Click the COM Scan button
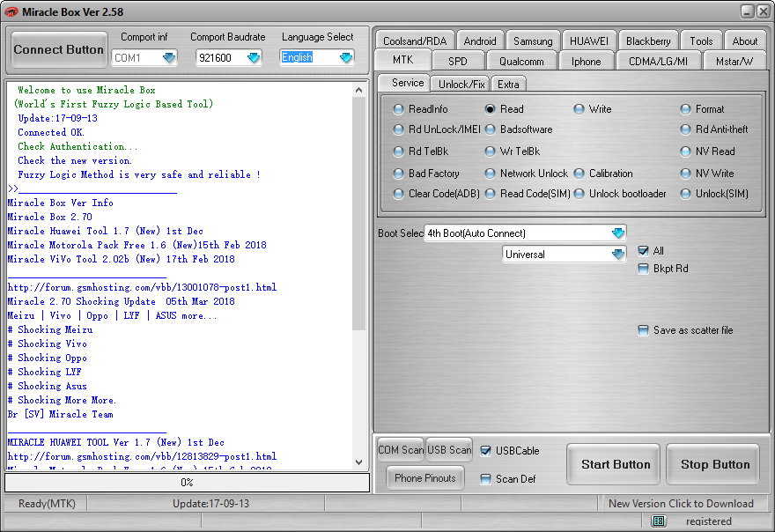Image resolution: width=775 pixels, height=532 pixels. (401, 449)
